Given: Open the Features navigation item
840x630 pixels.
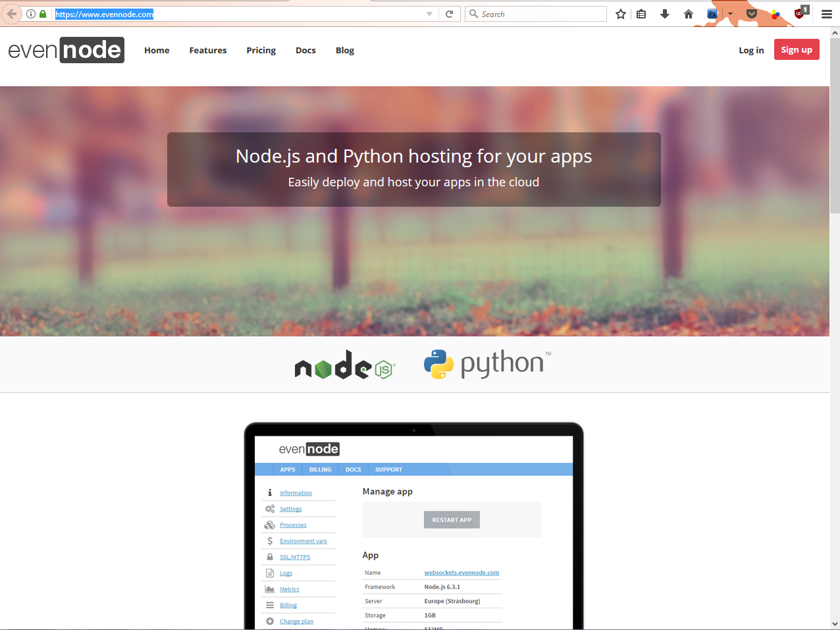Looking at the screenshot, I should [x=208, y=50].
